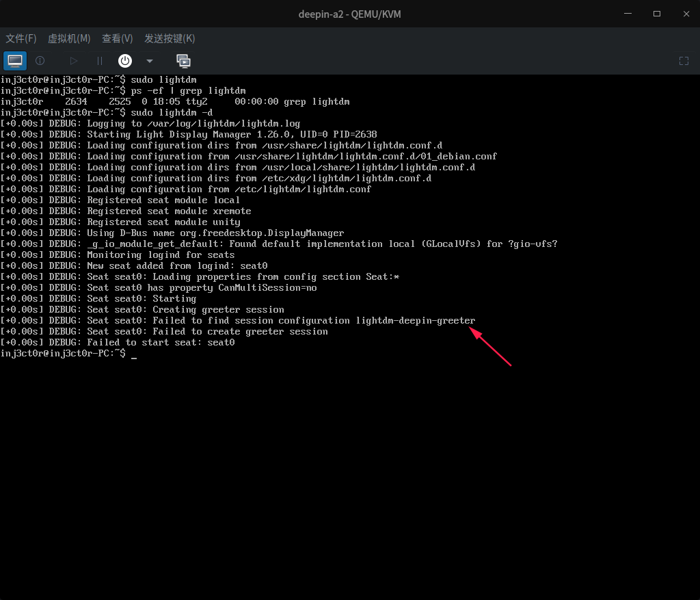Minimize the deepin-a2 window

627,14
